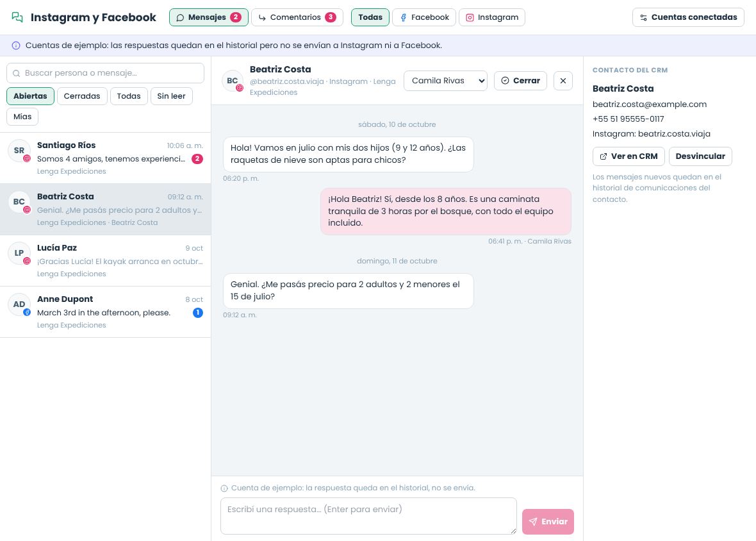Image resolution: width=756 pixels, height=541 pixels.
Task: Click the message asking precio para 2 adultos
Action: [x=348, y=291]
